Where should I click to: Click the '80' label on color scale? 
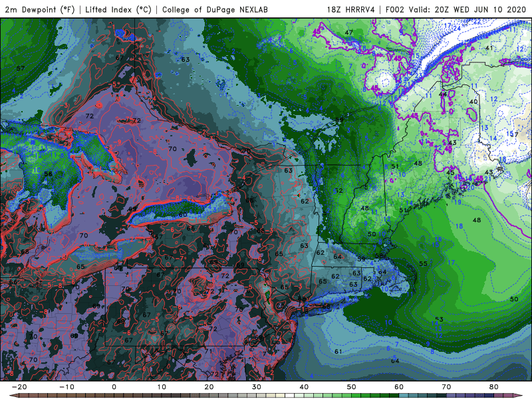click(x=494, y=387)
